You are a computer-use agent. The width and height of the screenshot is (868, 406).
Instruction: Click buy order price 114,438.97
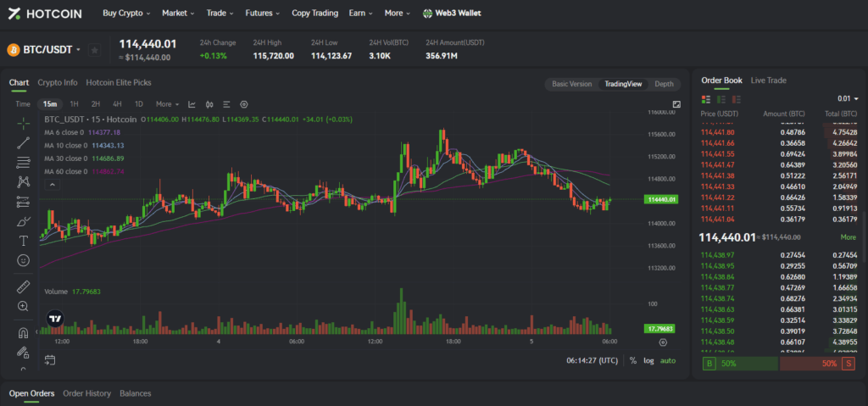[717, 255]
